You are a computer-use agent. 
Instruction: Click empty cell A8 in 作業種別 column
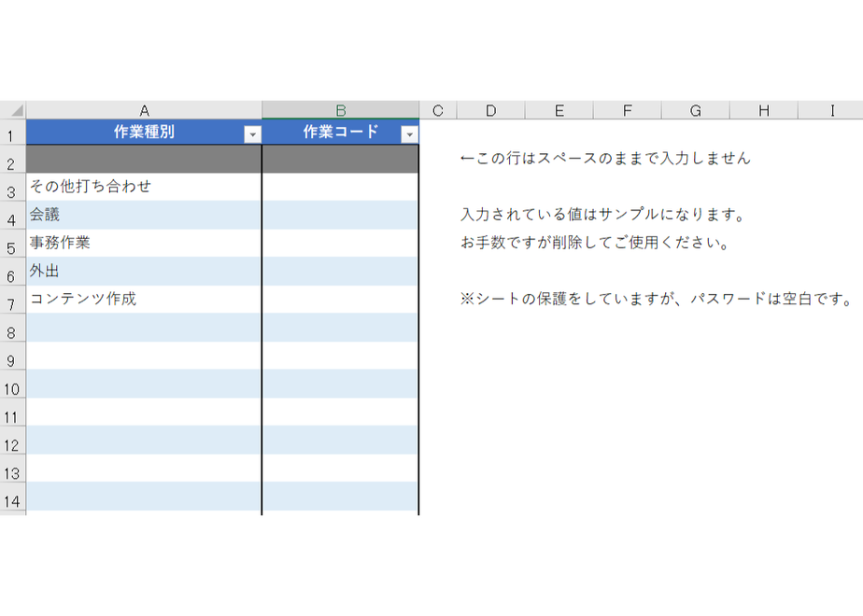144,328
